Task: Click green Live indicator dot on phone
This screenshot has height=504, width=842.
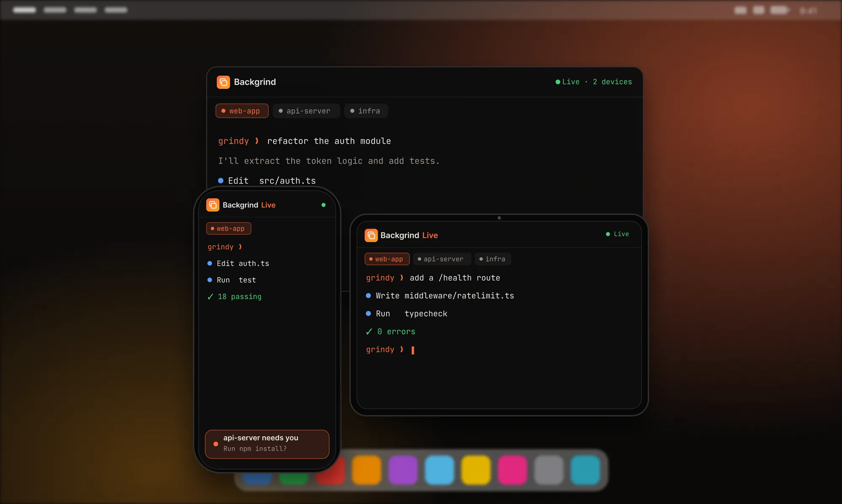Action: tap(323, 205)
